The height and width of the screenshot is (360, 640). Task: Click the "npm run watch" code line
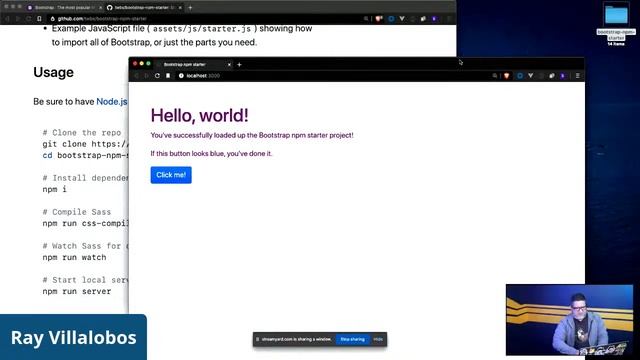coord(74,258)
